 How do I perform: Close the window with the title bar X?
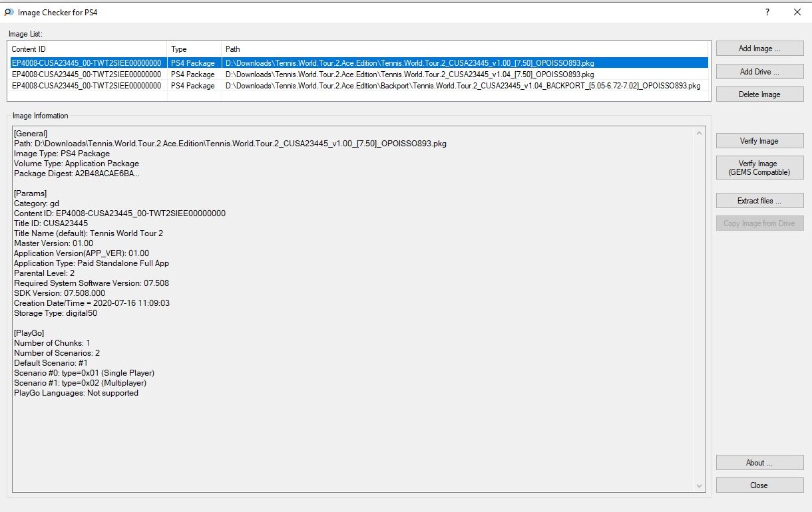click(797, 12)
